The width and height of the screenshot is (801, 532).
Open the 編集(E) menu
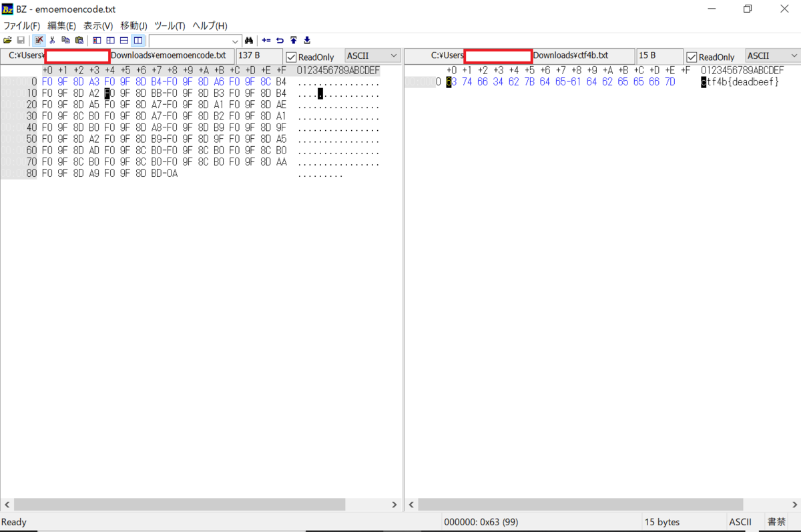[61, 25]
